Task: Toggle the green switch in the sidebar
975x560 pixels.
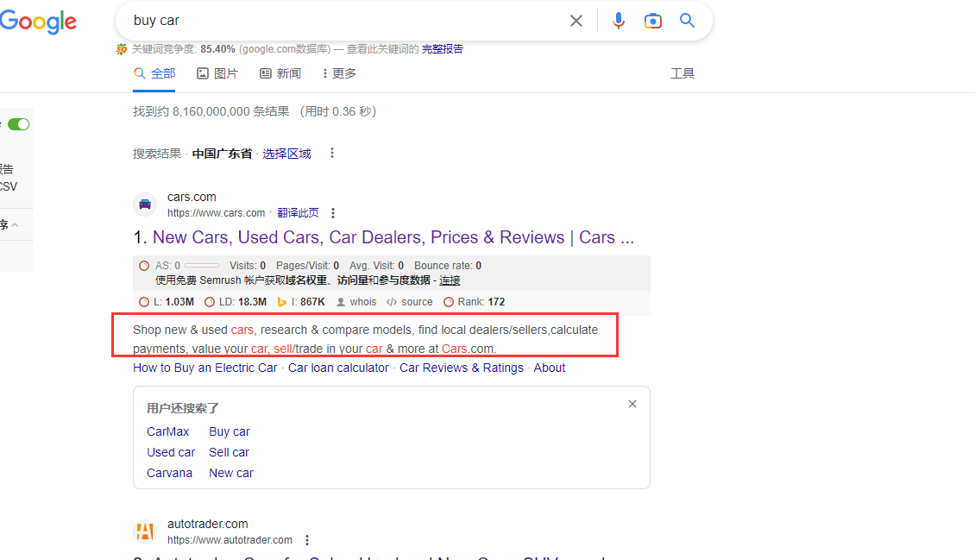Action: point(19,124)
